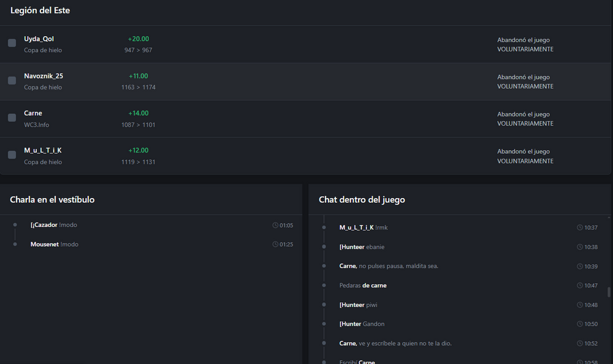Click [Hunteer piwi message

coord(358,305)
